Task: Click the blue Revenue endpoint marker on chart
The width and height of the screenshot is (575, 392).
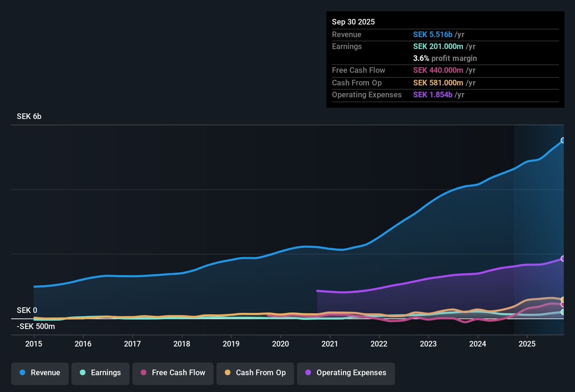Action: coord(563,141)
